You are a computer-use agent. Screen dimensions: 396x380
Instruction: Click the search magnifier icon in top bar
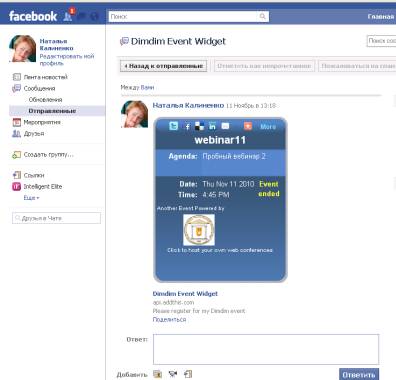click(263, 16)
